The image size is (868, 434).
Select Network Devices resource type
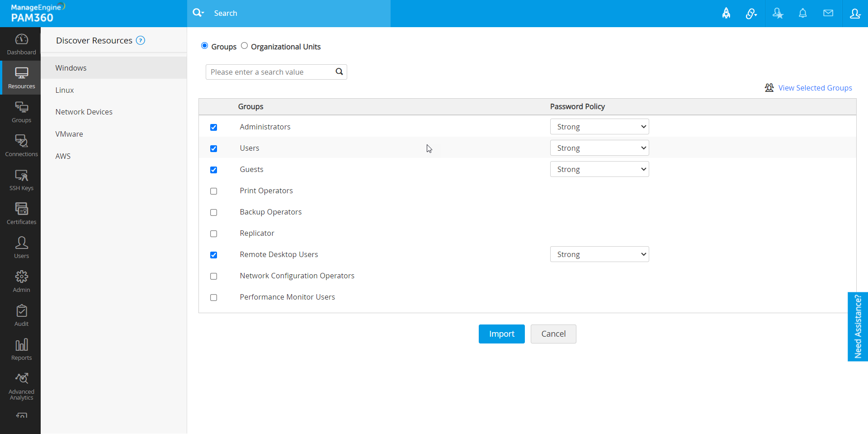coord(84,112)
